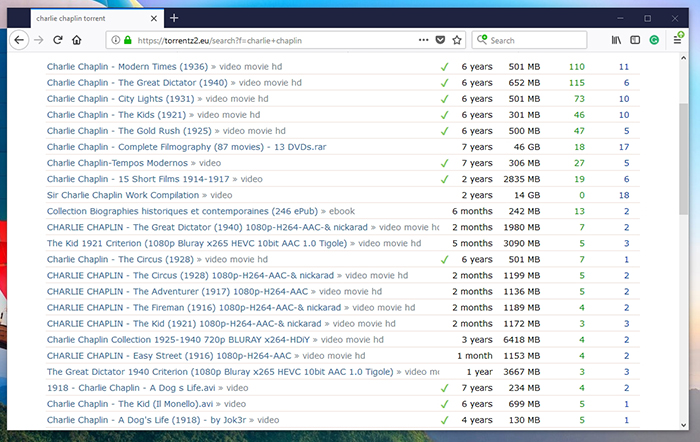Open the page actions three-dot menu
This screenshot has height=442, width=700.
coord(424,40)
